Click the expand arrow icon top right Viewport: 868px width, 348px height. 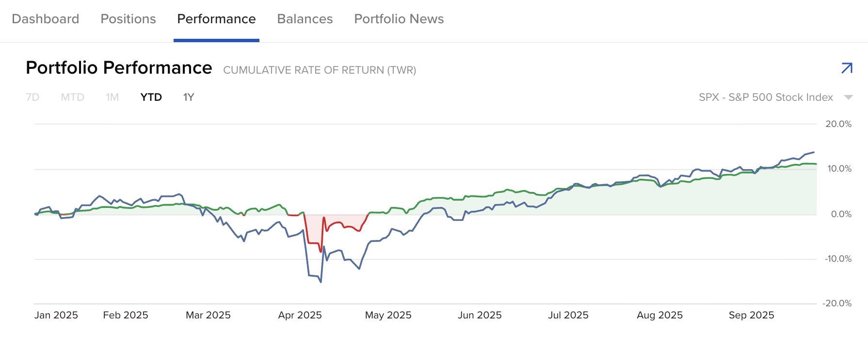tap(847, 68)
